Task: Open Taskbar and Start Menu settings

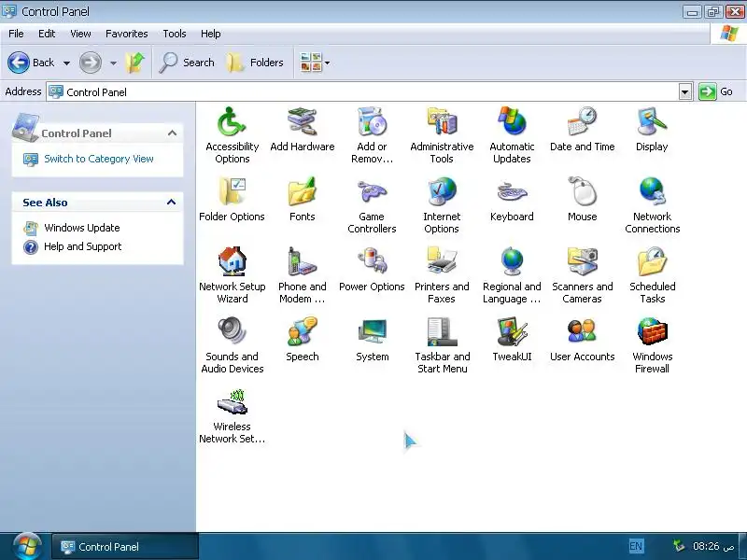Action: click(x=442, y=344)
